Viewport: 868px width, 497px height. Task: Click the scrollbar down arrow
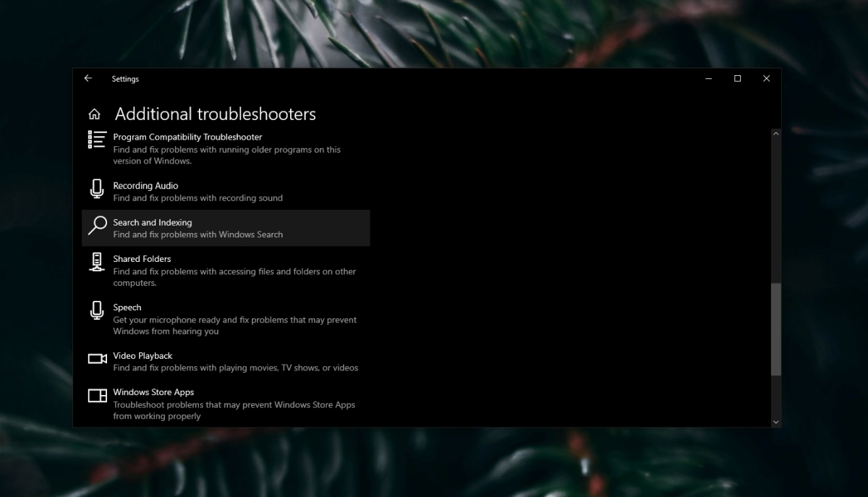pos(776,422)
